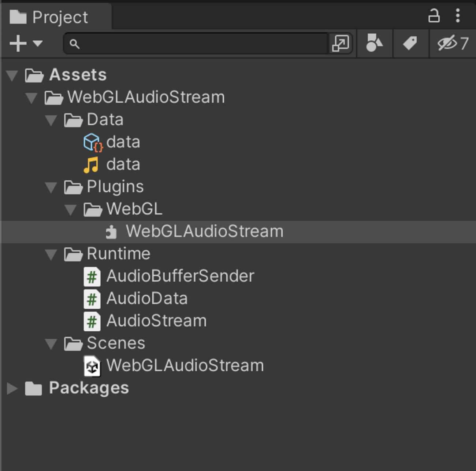Collapse the Plugins folder arrow
The height and width of the screenshot is (471, 476).
[51, 187]
